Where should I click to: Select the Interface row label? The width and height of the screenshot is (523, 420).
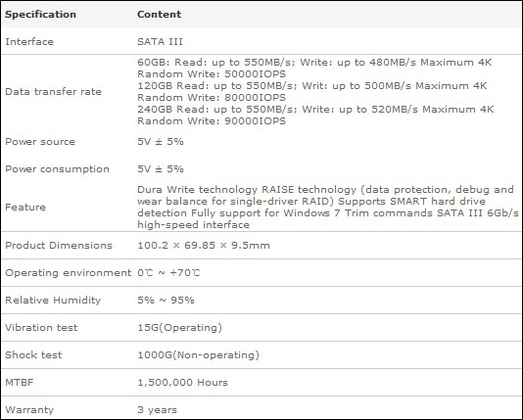(x=29, y=42)
